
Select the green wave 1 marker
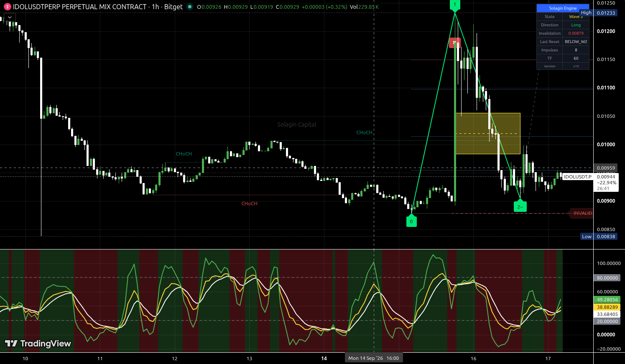[455, 5]
